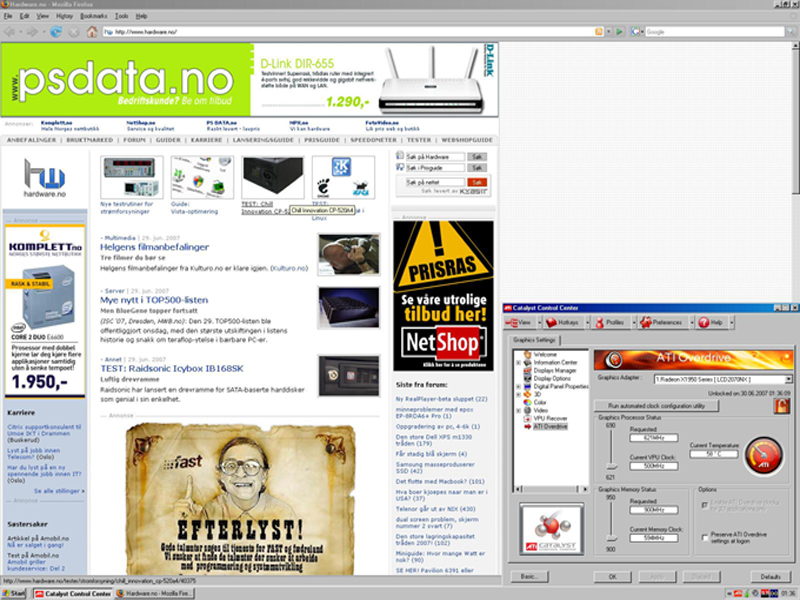
Task: Open Helgens filmanbefalinger article link
Action: [x=155, y=247]
